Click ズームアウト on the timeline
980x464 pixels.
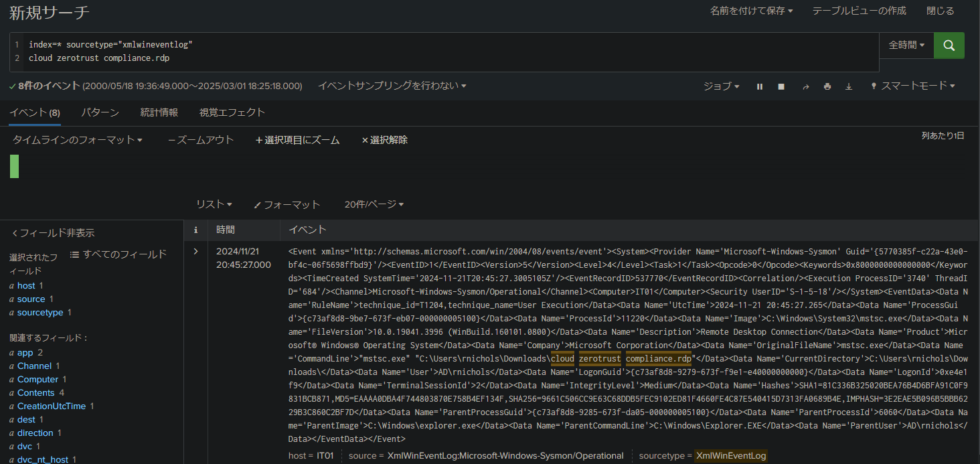click(x=200, y=140)
